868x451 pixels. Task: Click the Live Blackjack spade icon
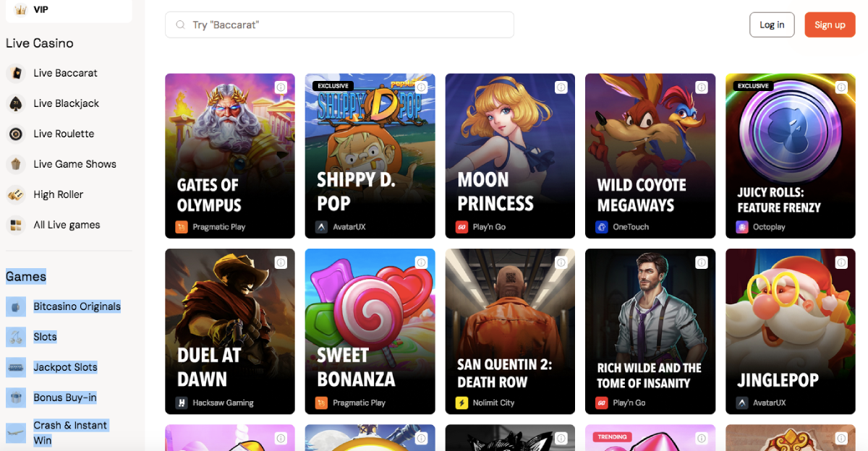point(15,103)
